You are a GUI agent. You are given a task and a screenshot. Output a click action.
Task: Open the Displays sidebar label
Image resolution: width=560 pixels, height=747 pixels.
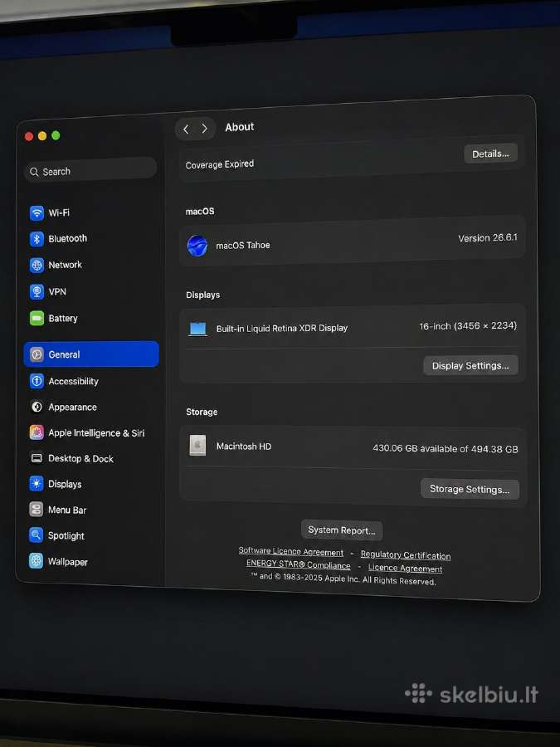click(65, 484)
